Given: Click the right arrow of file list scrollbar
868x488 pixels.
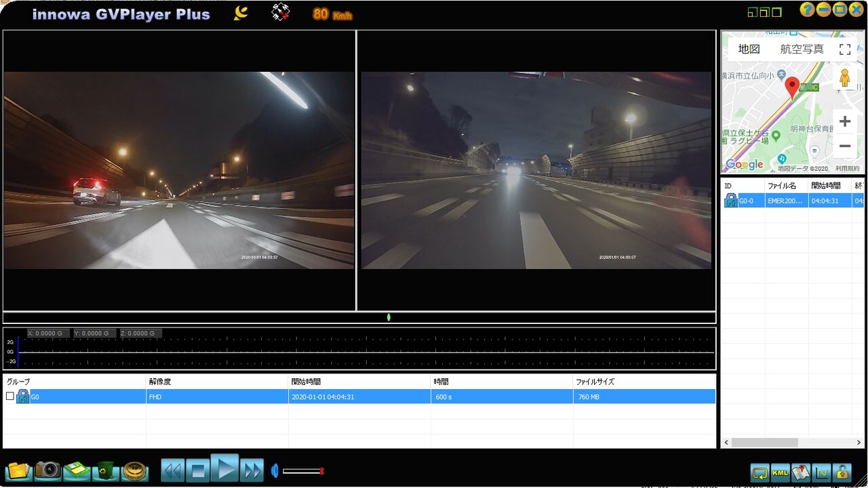Looking at the screenshot, I should coord(859,443).
